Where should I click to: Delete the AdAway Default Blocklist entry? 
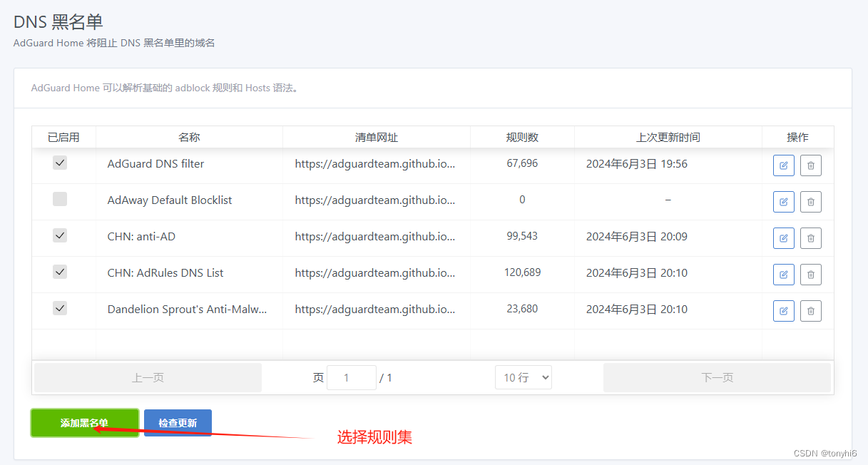tap(810, 202)
